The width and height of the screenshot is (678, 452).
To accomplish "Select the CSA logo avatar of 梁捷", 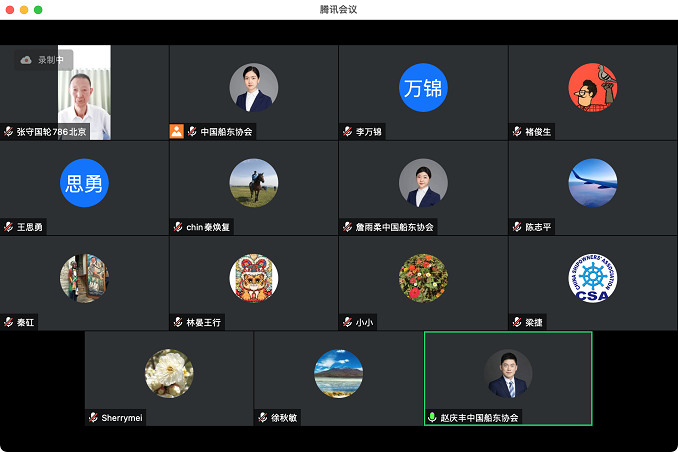I will [593, 278].
